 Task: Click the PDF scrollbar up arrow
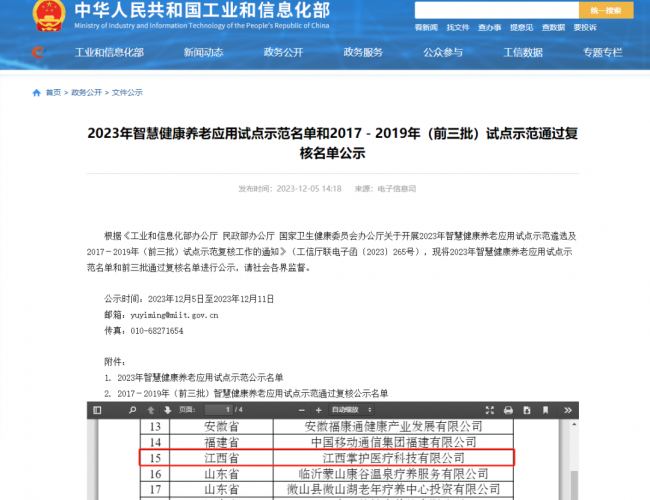574,424
